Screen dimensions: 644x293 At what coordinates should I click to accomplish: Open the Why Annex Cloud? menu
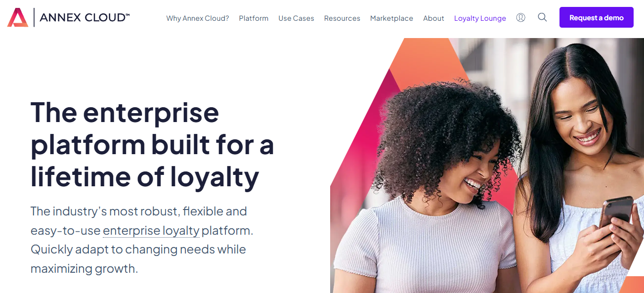click(198, 18)
